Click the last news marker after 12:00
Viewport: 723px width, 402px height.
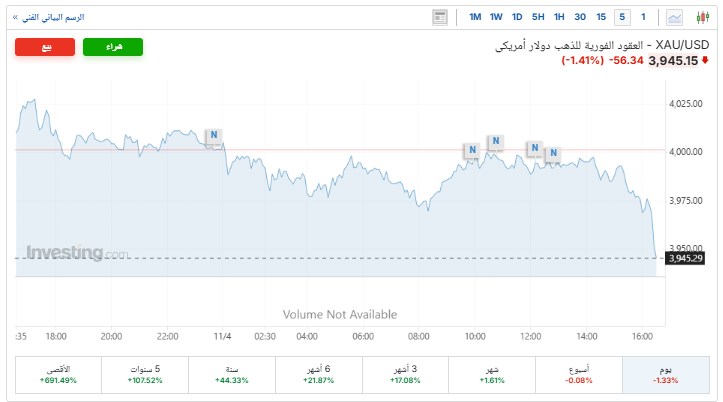pos(552,154)
